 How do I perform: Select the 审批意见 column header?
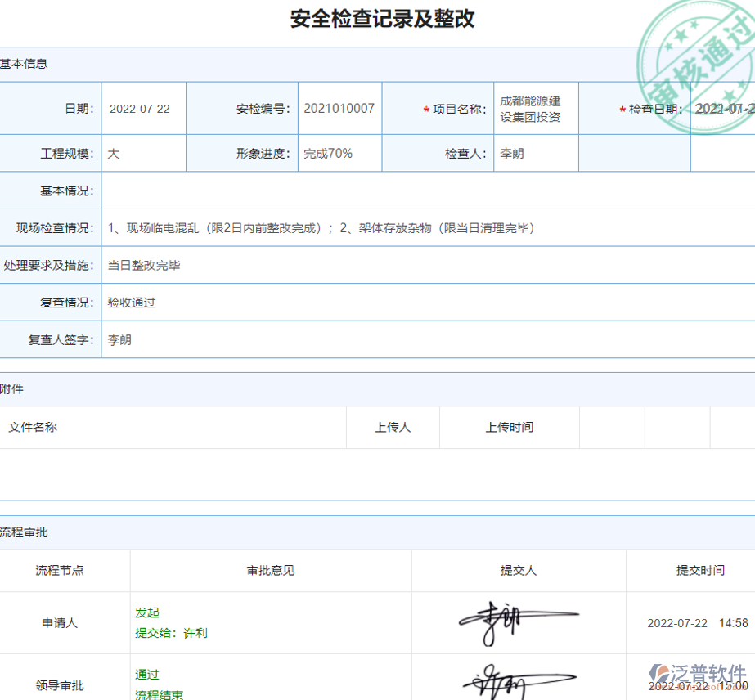pyautogui.click(x=272, y=571)
